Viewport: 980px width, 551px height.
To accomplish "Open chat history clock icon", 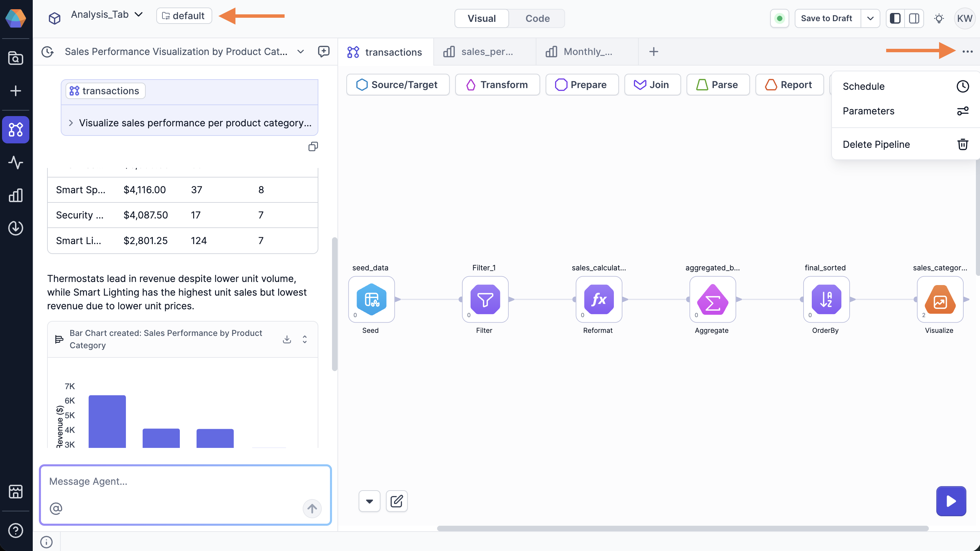I will [x=47, y=52].
